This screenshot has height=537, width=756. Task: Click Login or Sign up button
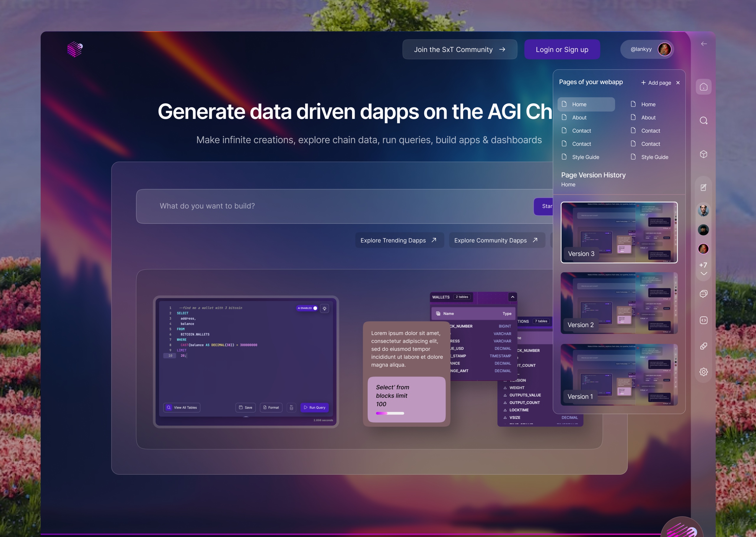(x=562, y=49)
